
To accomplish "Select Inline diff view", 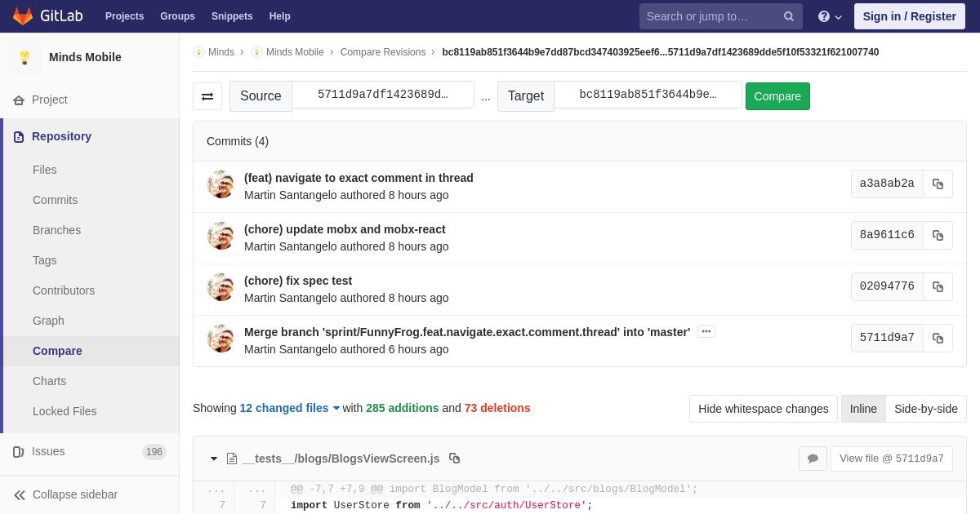I will 863,409.
